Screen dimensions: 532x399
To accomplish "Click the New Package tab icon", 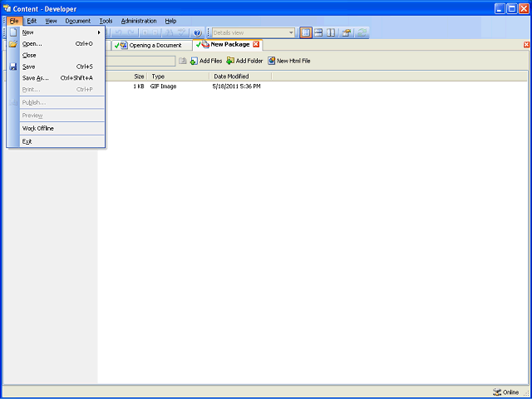I will pyautogui.click(x=205, y=44).
